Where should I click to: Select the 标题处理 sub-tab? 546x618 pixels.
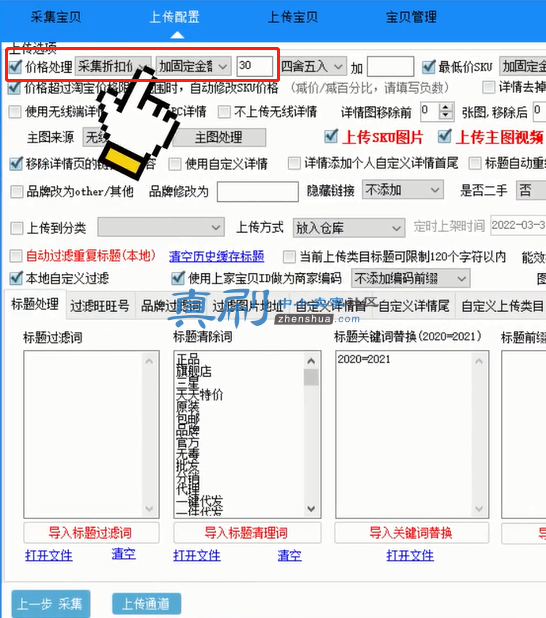click(x=35, y=305)
